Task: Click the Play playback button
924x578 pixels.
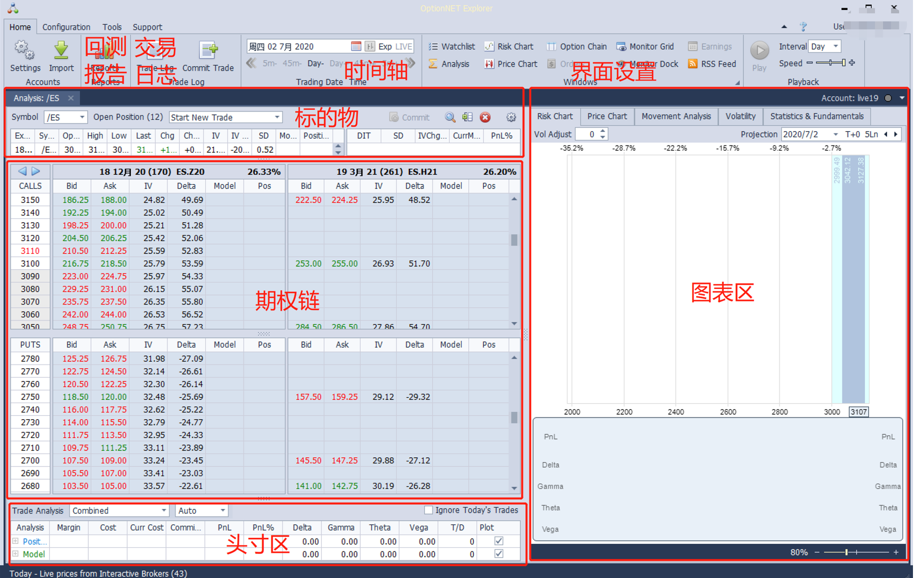Action: click(760, 56)
